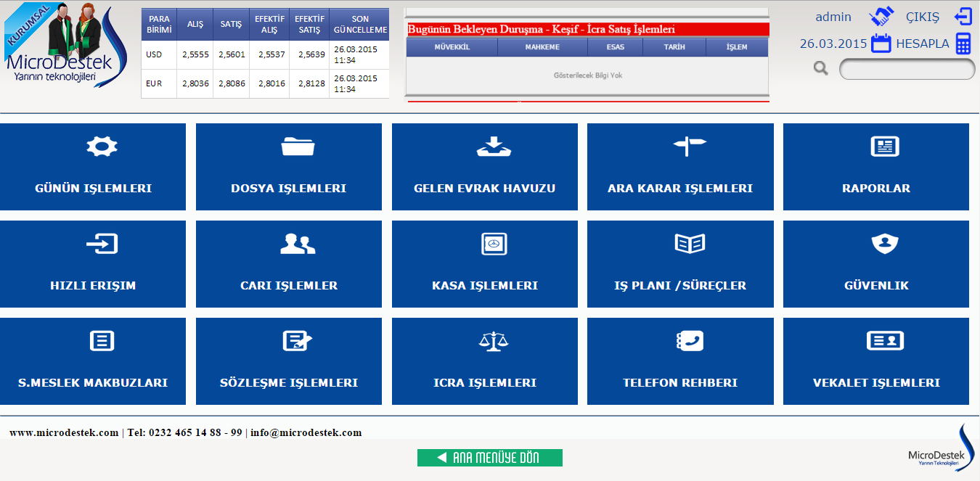980x481 pixels.
Task: Click the handshake icon beside admin
Action: pyautogui.click(x=881, y=17)
